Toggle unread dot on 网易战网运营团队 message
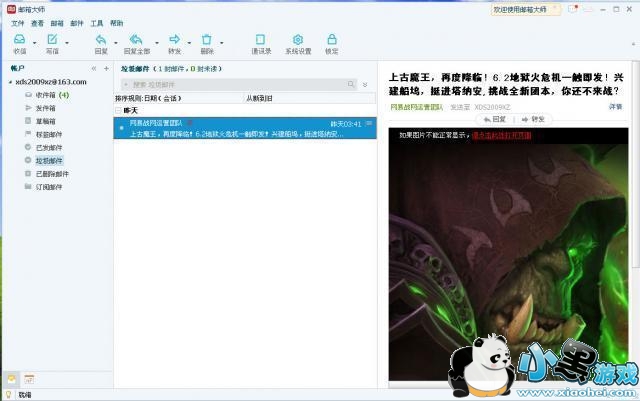This screenshot has width=640, height=401. (121, 128)
